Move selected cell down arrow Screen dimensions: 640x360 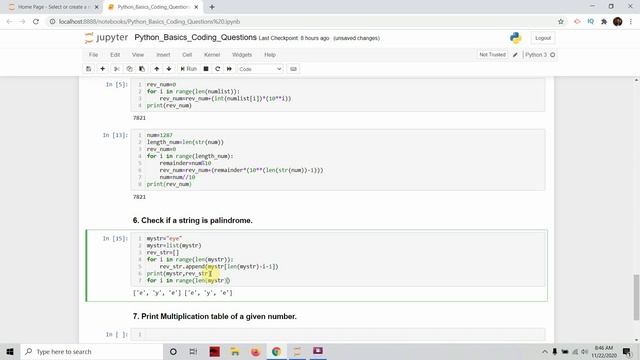pyautogui.click(x=169, y=69)
